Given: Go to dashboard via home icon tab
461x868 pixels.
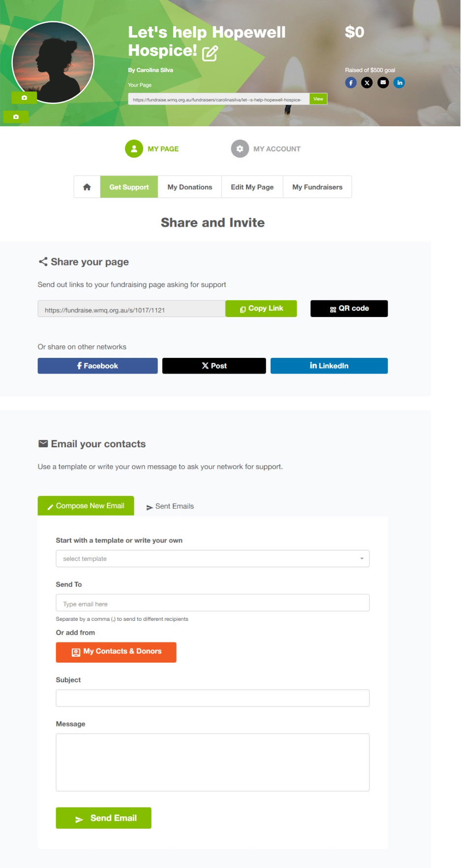Looking at the screenshot, I should pos(87,187).
